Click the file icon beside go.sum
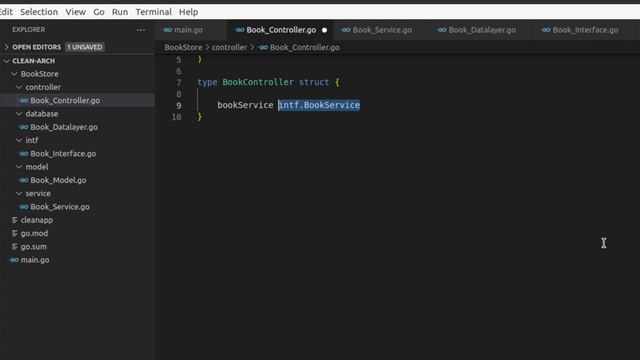Image resolution: width=640 pixels, height=360 pixels. [15, 247]
